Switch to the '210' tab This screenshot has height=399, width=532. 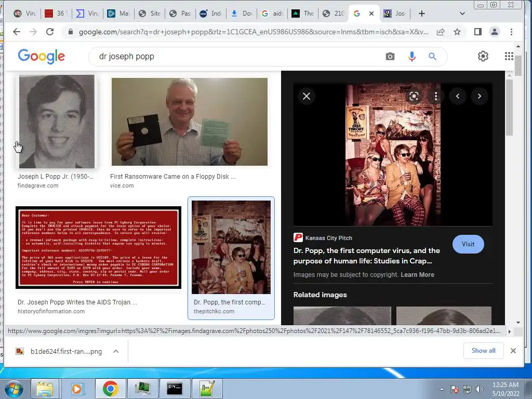pyautogui.click(x=334, y=14)
